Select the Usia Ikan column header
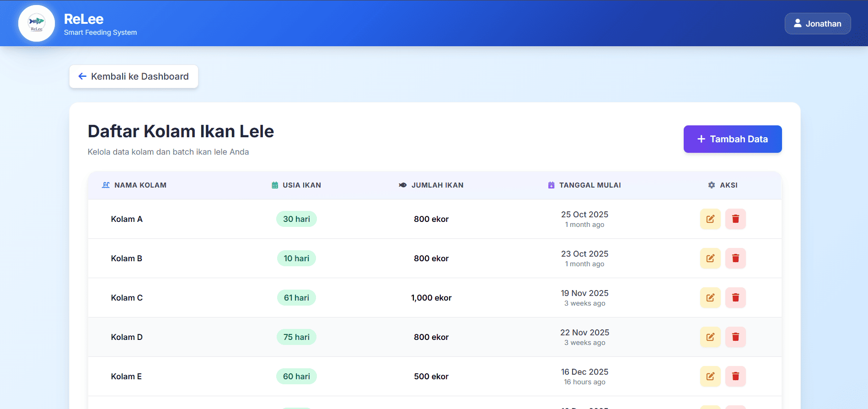The width and height of the screenshot is (868, 409). click(x=301, y=185)
